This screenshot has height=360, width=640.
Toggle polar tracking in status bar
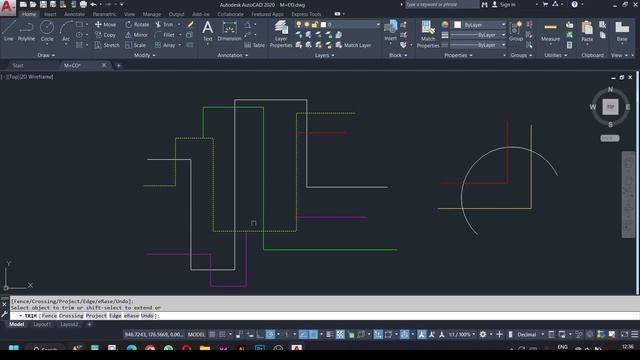[270, 334]
